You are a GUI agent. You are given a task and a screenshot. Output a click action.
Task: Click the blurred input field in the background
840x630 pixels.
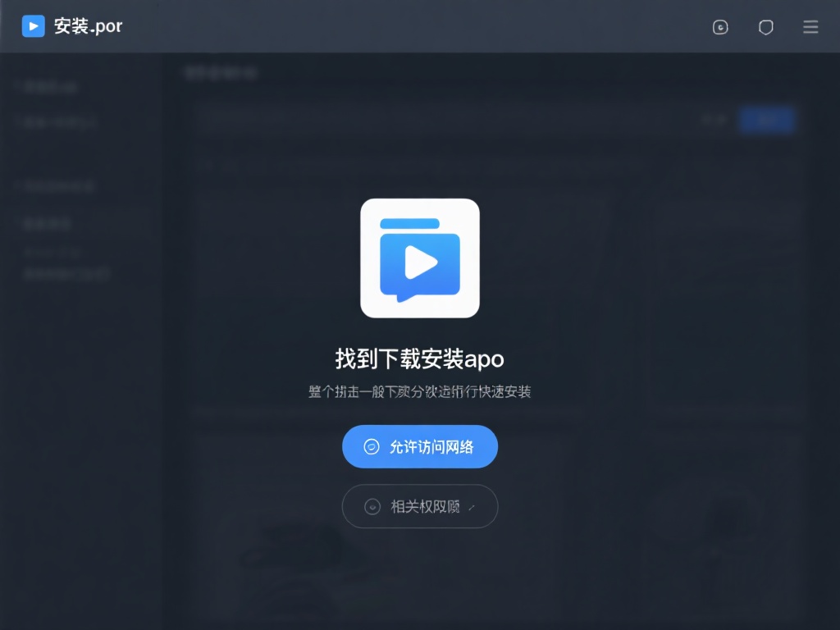[x=443, y=120]
